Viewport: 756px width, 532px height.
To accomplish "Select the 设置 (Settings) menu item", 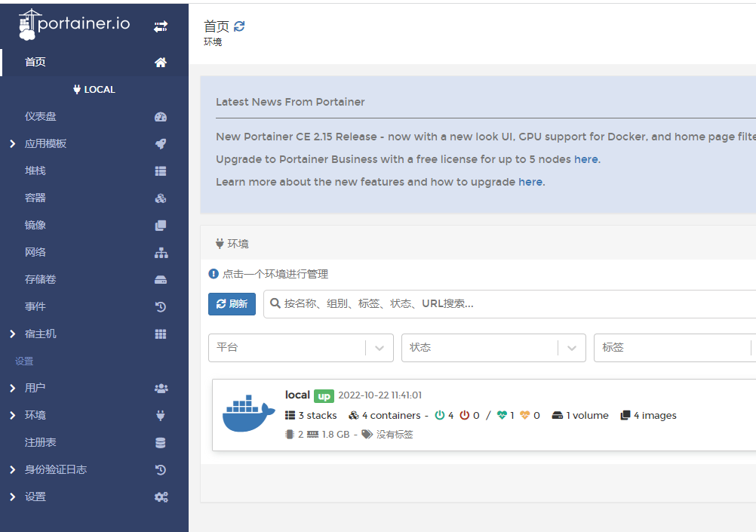I will [x=33, y=497].
